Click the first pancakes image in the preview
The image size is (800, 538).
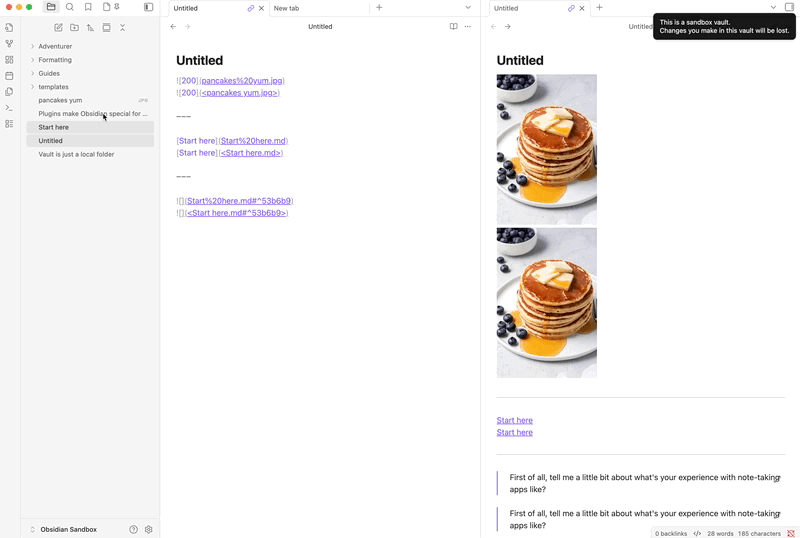click(x=546, y=148)
